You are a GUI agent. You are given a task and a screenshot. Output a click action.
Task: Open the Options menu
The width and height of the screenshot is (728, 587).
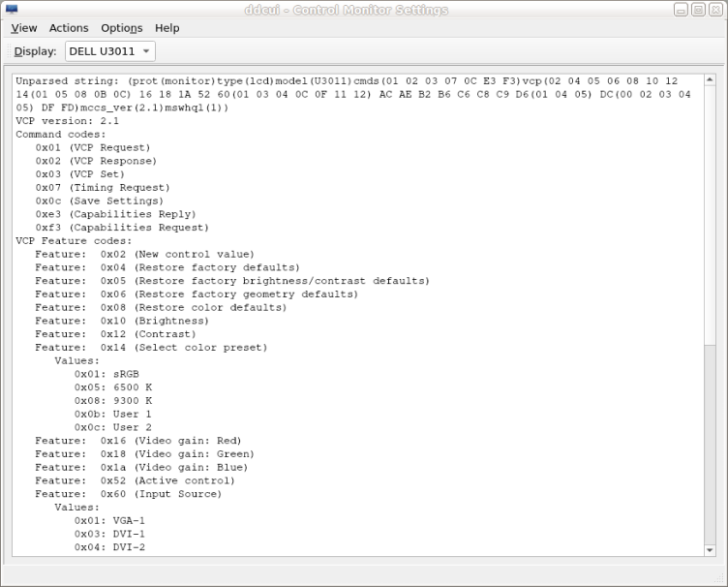(x=121, y=28)
